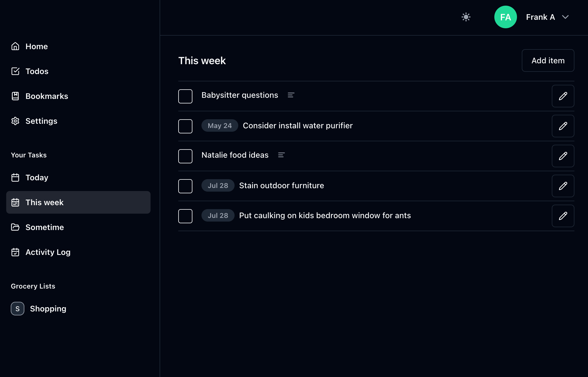588x377 pixels.
Task: Click the edit icon for Put caulking on kids bedroom window
Action: [564, 216]
